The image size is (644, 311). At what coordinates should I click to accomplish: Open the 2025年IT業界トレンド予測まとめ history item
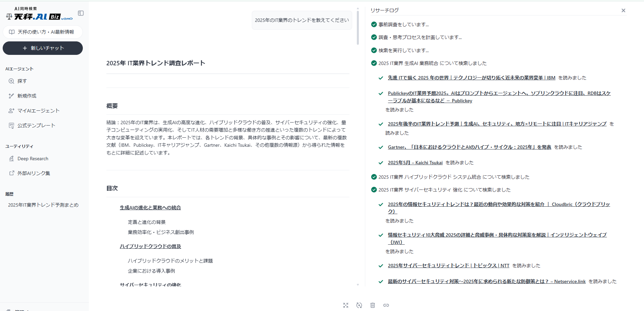pos(43,205)
